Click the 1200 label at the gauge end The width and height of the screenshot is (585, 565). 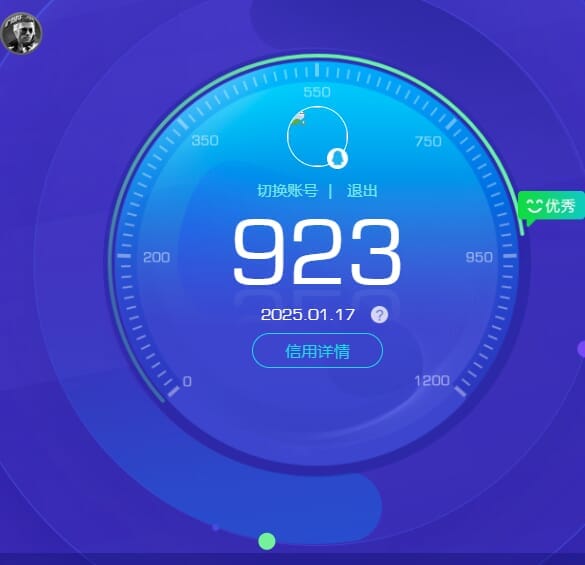tap(432, 381)
